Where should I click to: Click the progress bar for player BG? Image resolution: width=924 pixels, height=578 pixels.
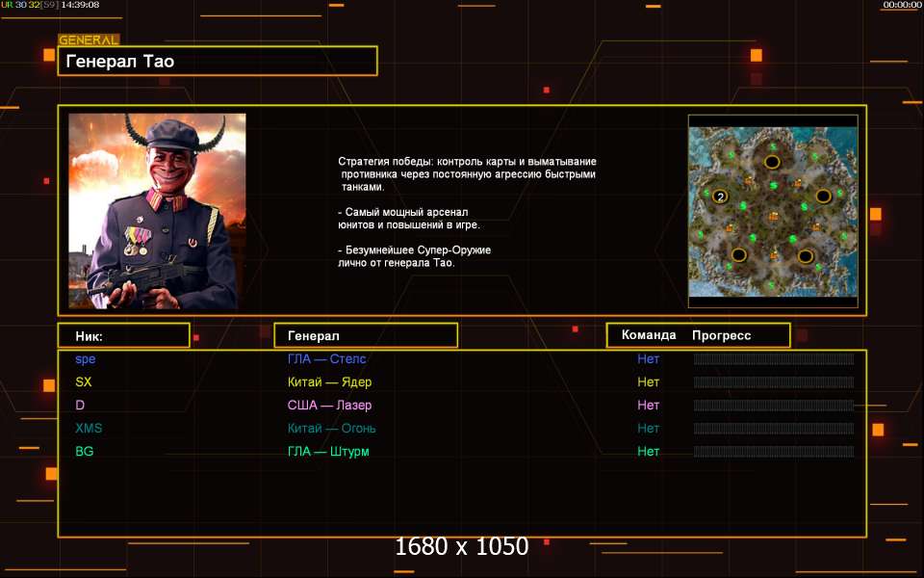point(774,452)
